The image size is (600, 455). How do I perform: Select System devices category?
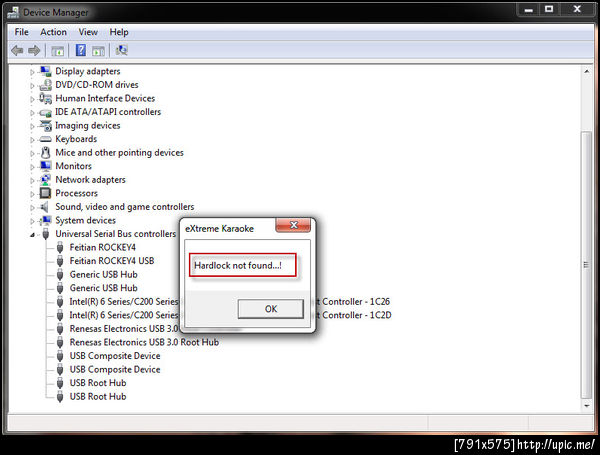(85, 220)
